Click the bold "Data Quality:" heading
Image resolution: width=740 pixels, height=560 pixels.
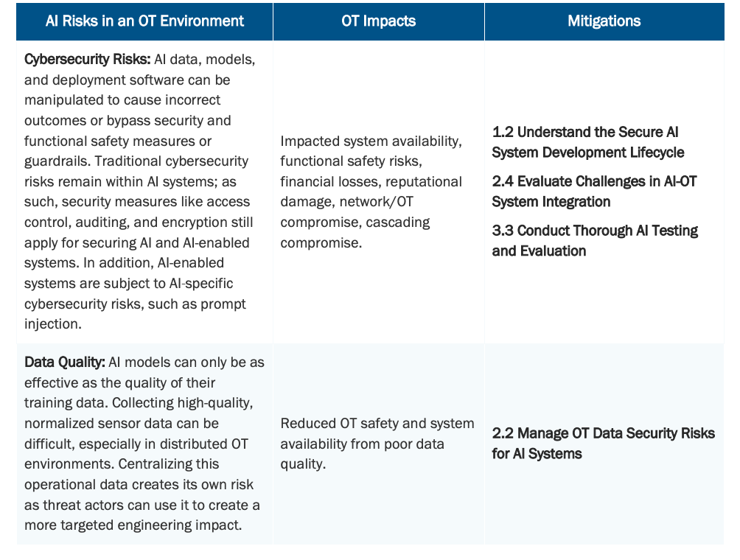click(65, 363)
